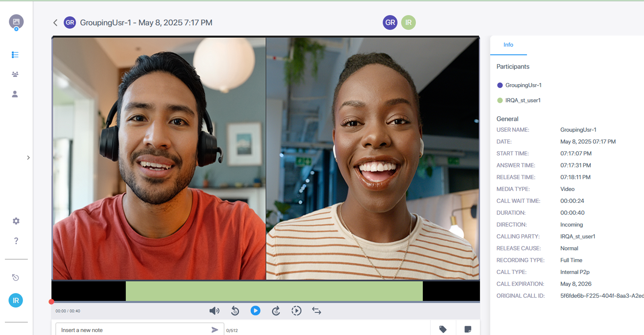Click the green IR participant avatar in the header
Image resolution: width=644 pixels, height=335 pixels.
pos(408,23)
